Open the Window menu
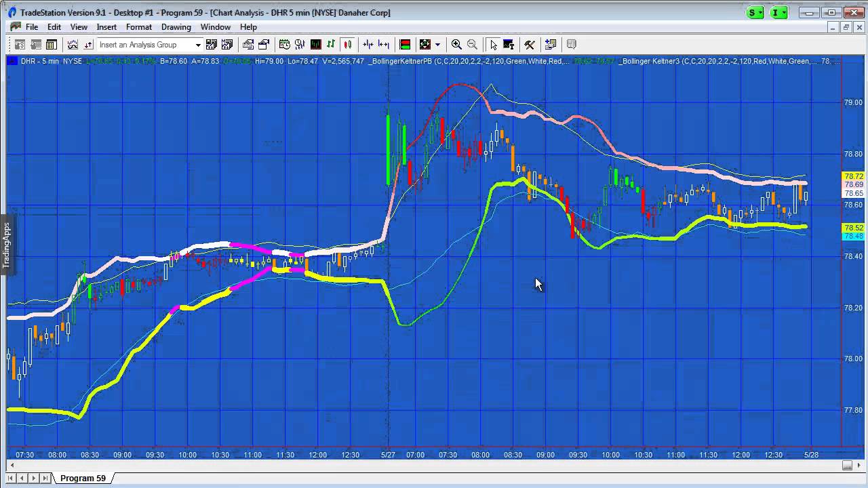This screenshot has width=868, height=488. pyautogui.click(x=215, y=27)
